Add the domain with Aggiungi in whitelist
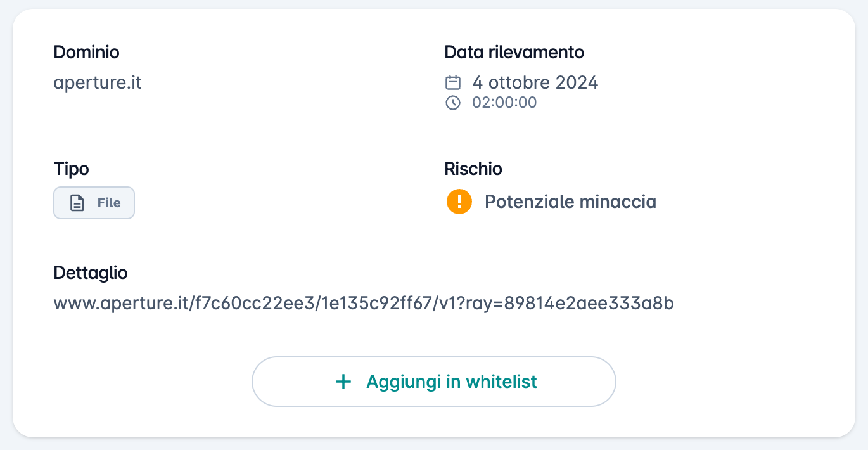The width and height of the screenshot is (868, 450). click(434, 382)
